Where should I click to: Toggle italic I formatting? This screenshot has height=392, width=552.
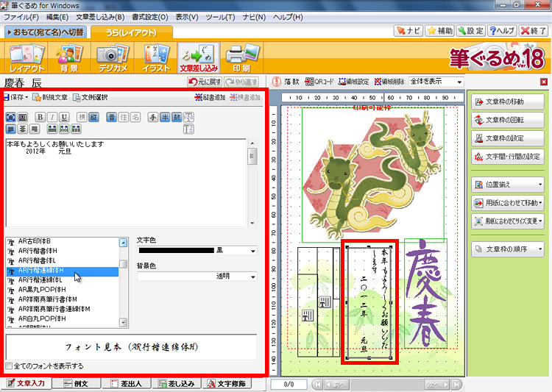point(52,117)
